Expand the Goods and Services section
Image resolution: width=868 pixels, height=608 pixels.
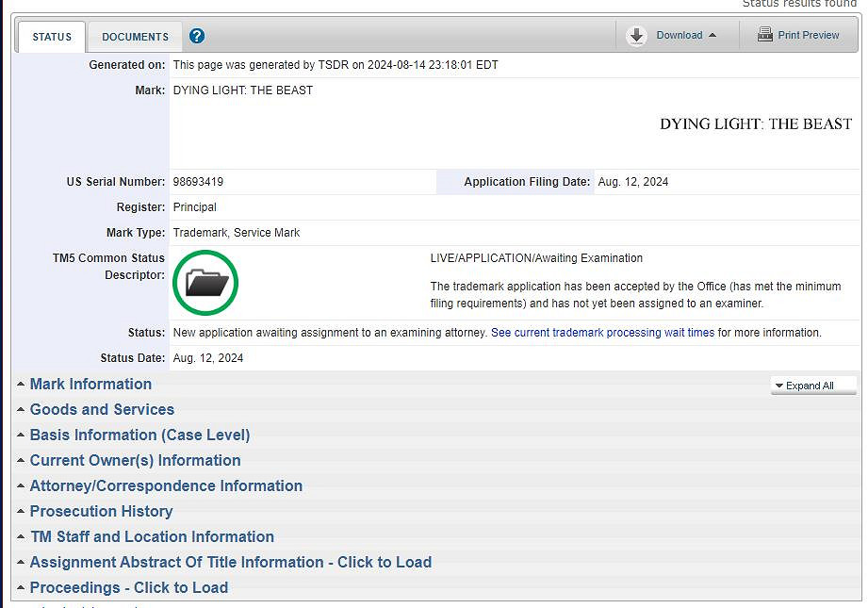pos(102,410)
